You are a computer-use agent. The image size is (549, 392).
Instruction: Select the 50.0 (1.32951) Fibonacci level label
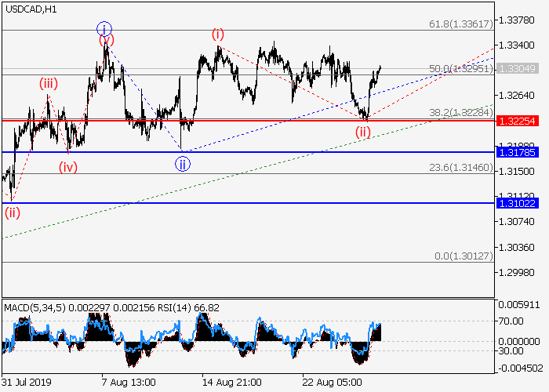pyautogui.click(x=461, y=69)
